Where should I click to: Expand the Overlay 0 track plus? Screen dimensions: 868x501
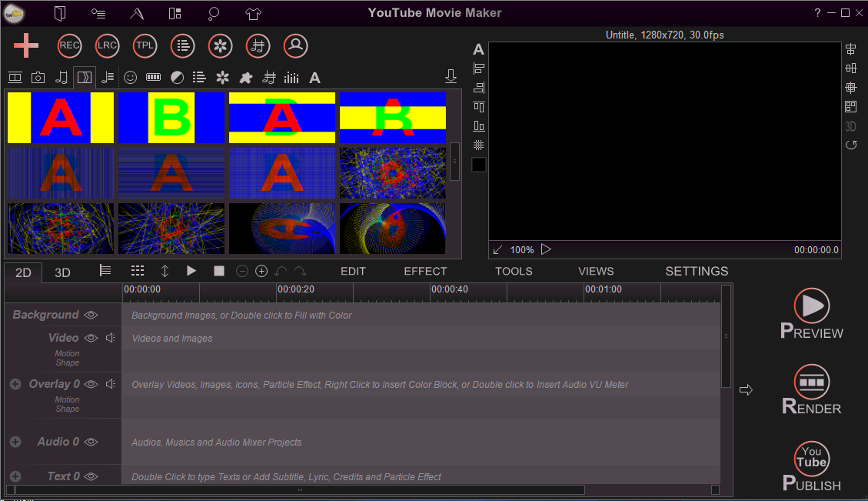pyautogui.click(x=15, y=384)
